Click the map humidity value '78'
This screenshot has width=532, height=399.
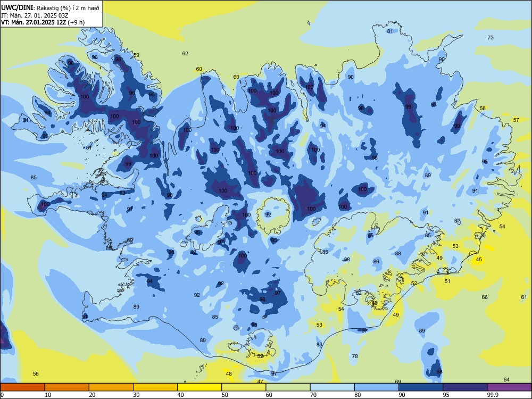[355, 356]
